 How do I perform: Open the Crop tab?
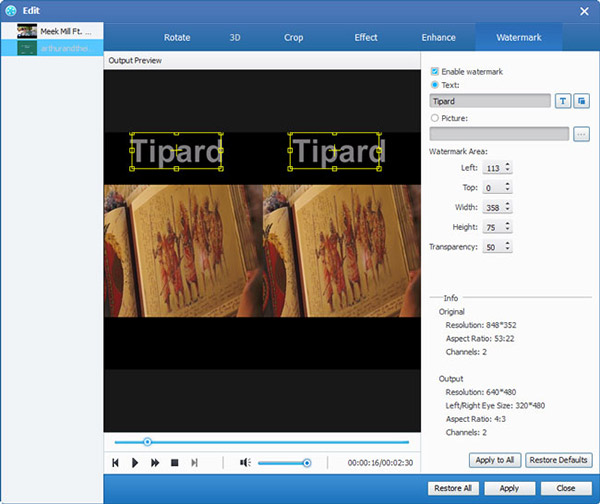(293, 38)
